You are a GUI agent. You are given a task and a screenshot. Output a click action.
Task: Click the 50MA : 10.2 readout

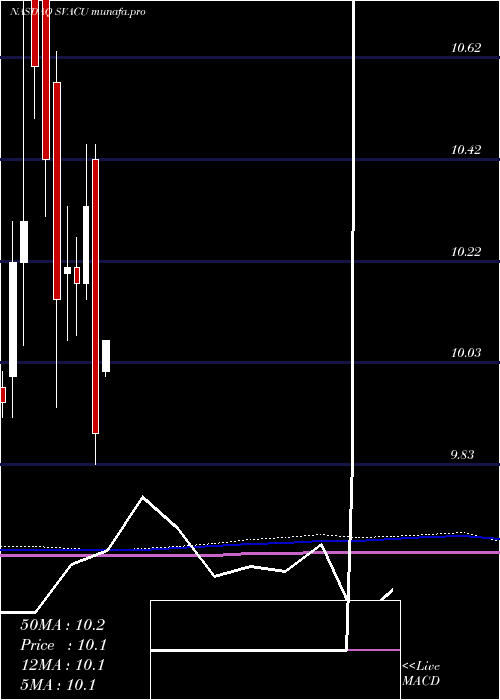click(62, 625)
